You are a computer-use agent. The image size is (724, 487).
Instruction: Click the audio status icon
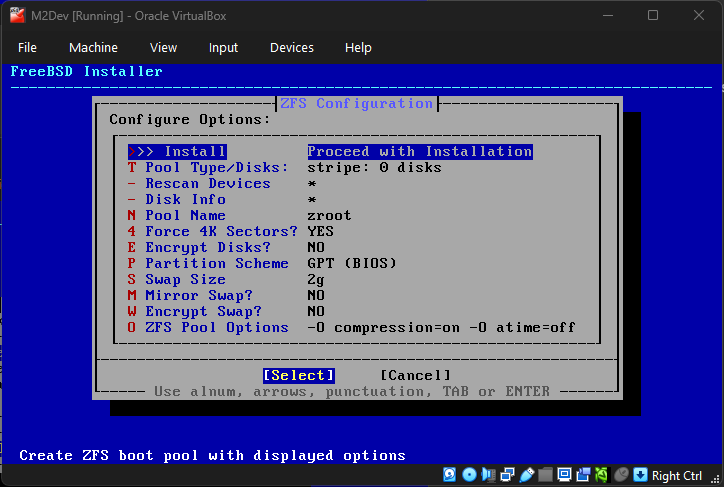488,475
